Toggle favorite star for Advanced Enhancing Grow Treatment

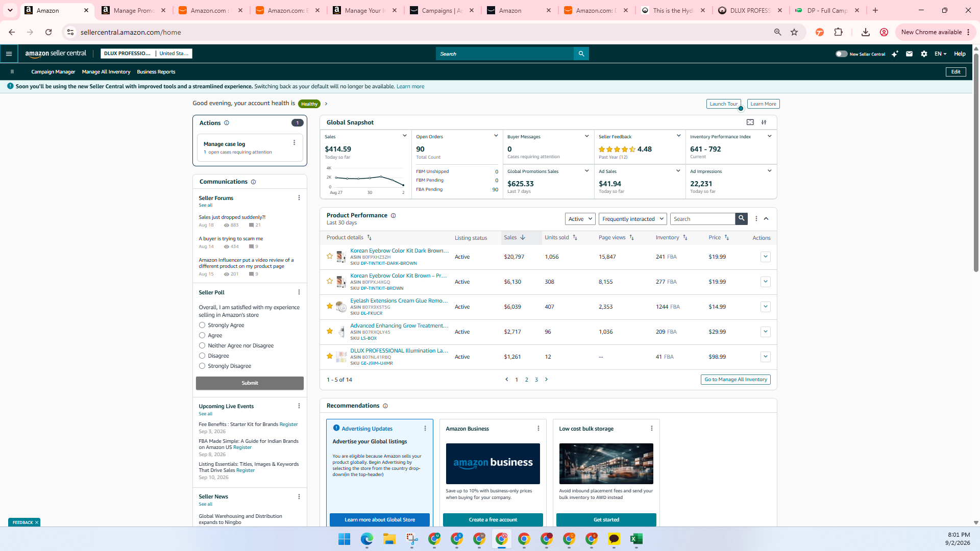coord(330,331)
